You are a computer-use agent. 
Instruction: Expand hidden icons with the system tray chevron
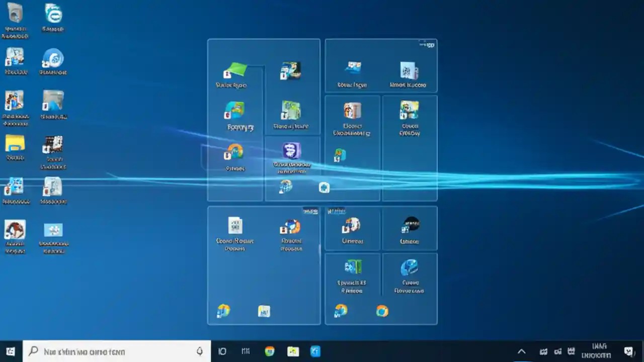click(521, 351)
